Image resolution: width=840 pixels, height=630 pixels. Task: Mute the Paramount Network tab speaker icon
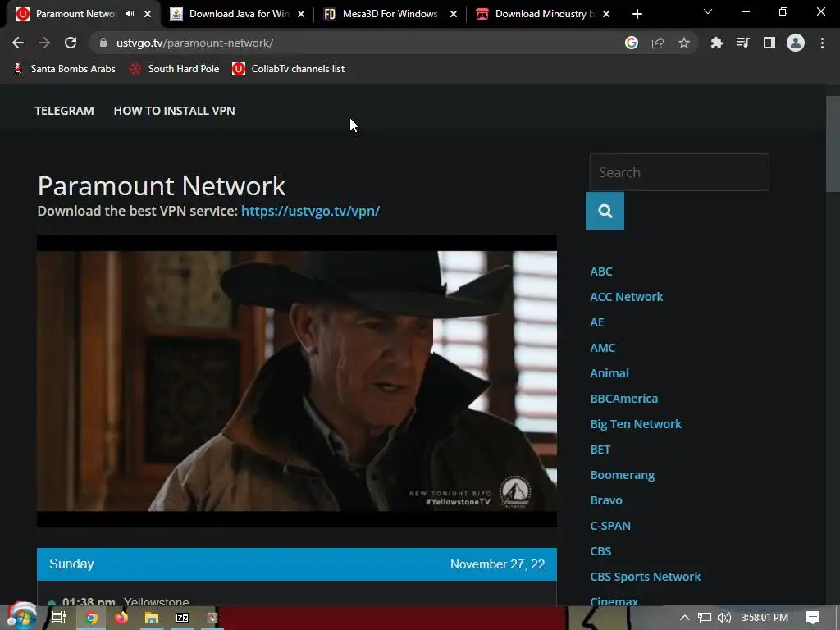130,14
